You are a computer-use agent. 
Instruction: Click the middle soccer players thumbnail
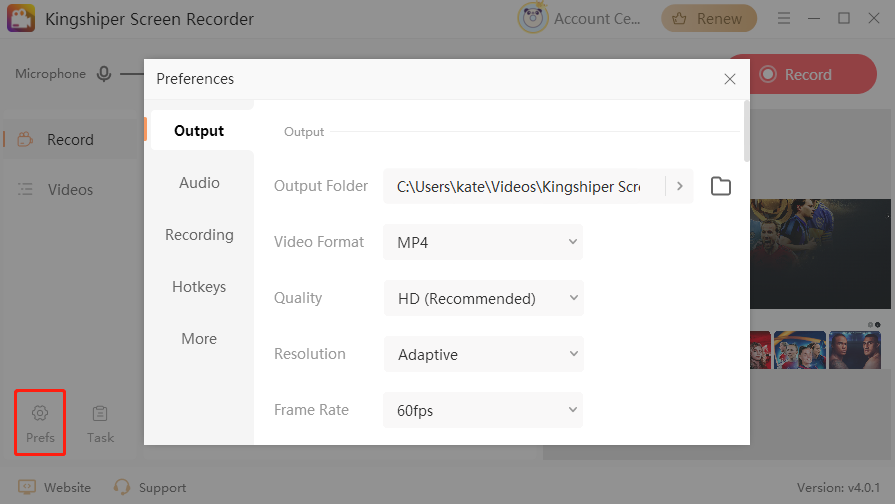[x=800, y=350]
